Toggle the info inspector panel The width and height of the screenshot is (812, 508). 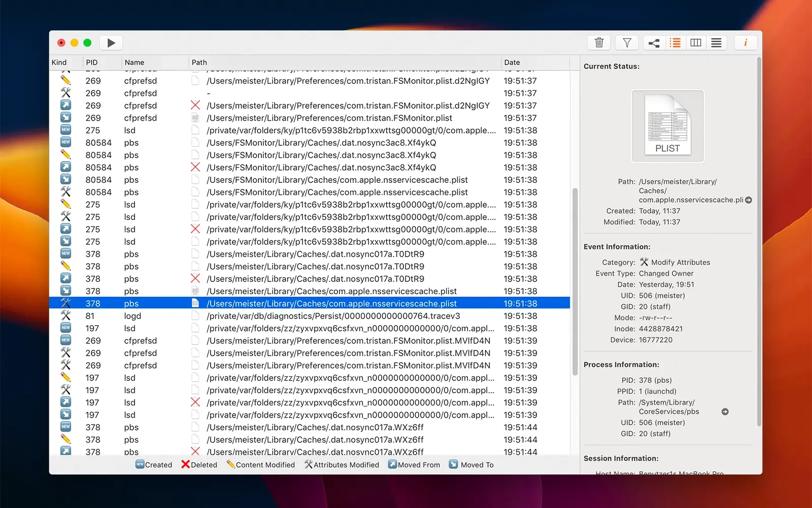(x=746, y=43)
